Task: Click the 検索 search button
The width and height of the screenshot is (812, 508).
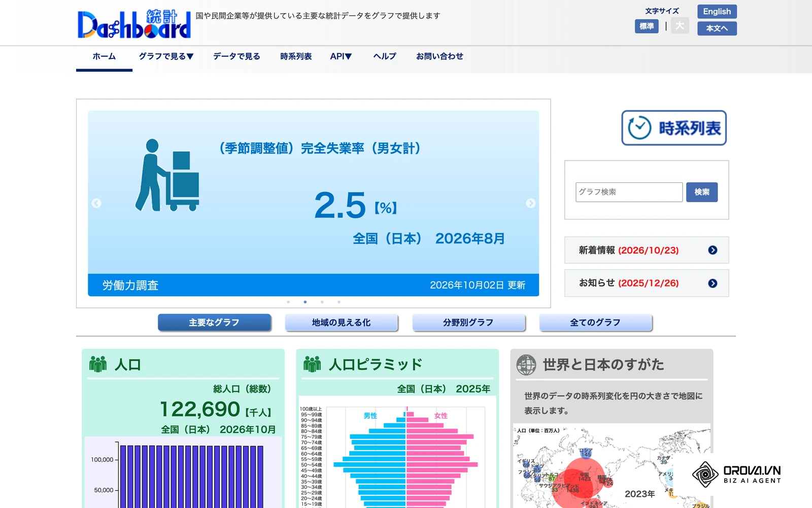Action: [x=702, y=192]
